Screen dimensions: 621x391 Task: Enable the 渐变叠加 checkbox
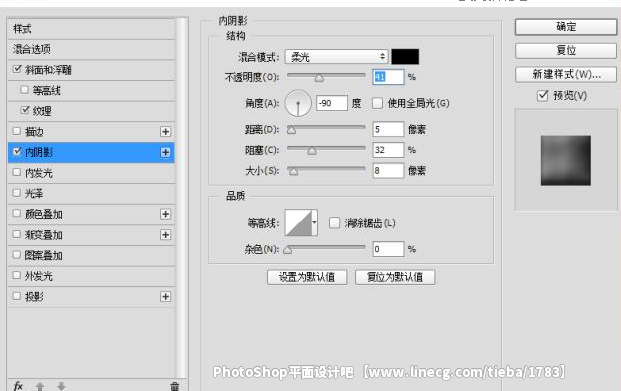click(x=17, y=234)
